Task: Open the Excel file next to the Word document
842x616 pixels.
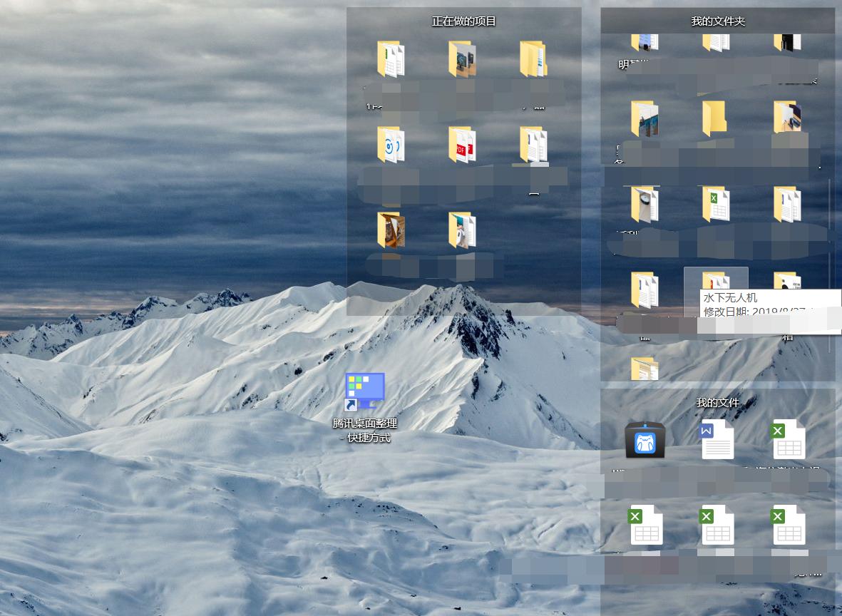Action: coord(789,440)
